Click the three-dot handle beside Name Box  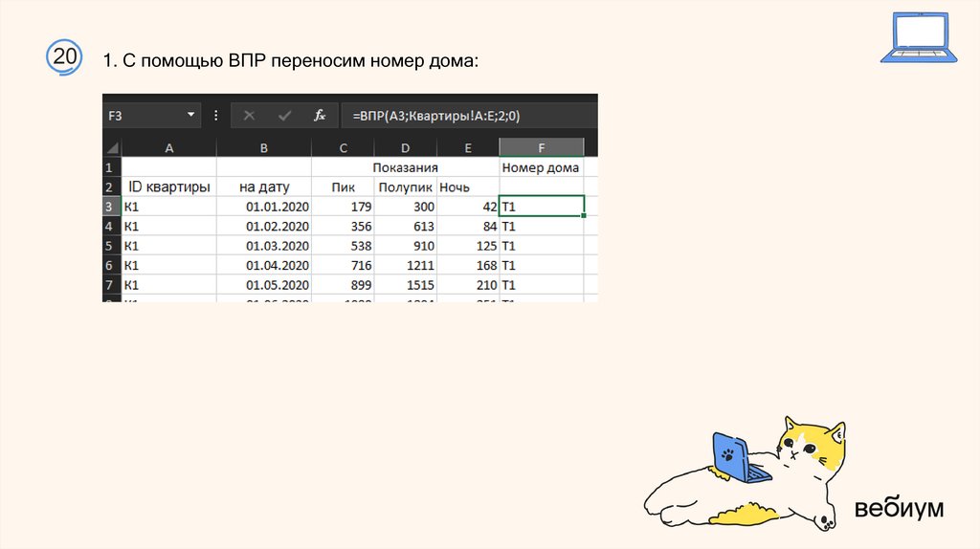[215, 116]
